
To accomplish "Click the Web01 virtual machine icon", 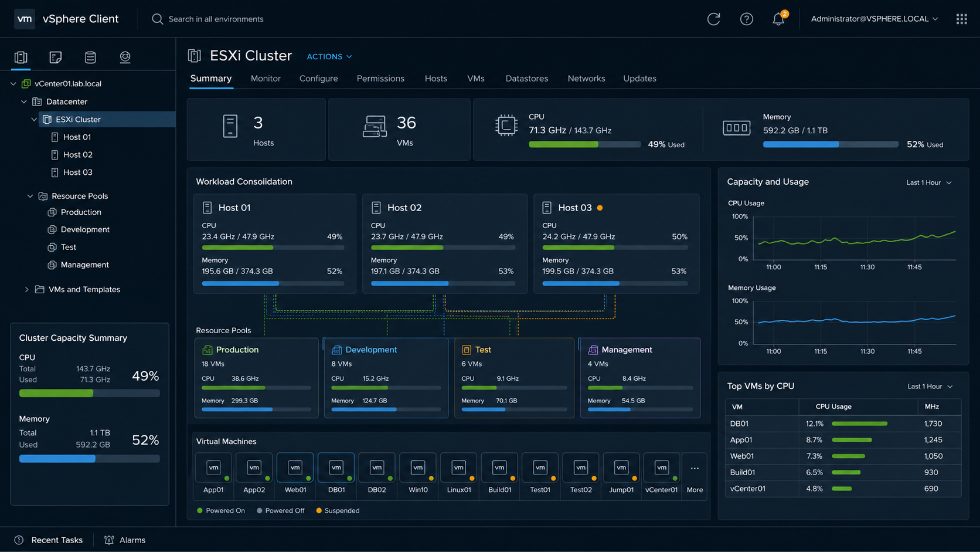I will click(295, 468).
